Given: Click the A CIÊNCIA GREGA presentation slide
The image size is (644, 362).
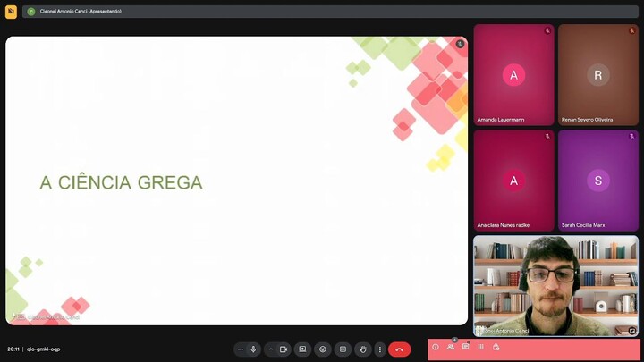Looking at the screenshot, I should click(x=236, y=181).
